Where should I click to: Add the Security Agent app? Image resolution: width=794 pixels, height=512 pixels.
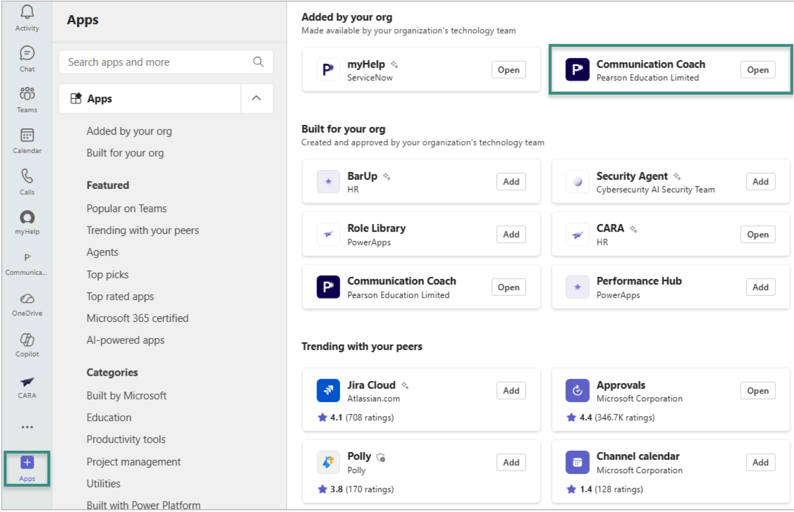[x=760, y=181]
